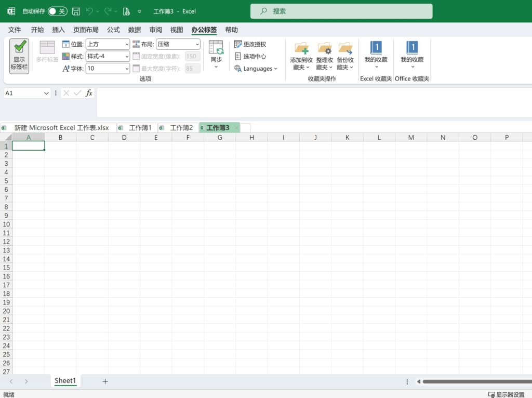This screenshot has height=398, width=532.
Task: Click the formula bar options dots
Action: click(x=56, y=93)
